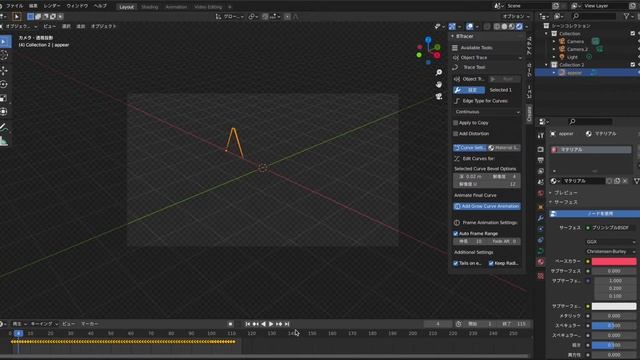
Task: Uncheck the Tails on e... checkbox
Action: [x=456, y=263]
